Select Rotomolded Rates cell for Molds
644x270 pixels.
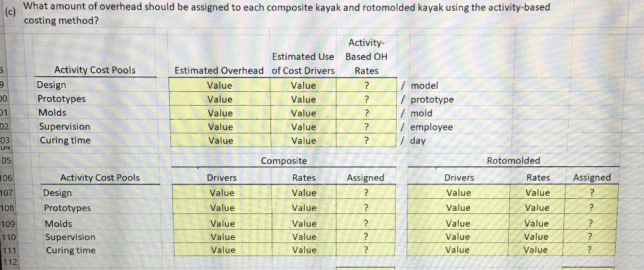[538, 223]
